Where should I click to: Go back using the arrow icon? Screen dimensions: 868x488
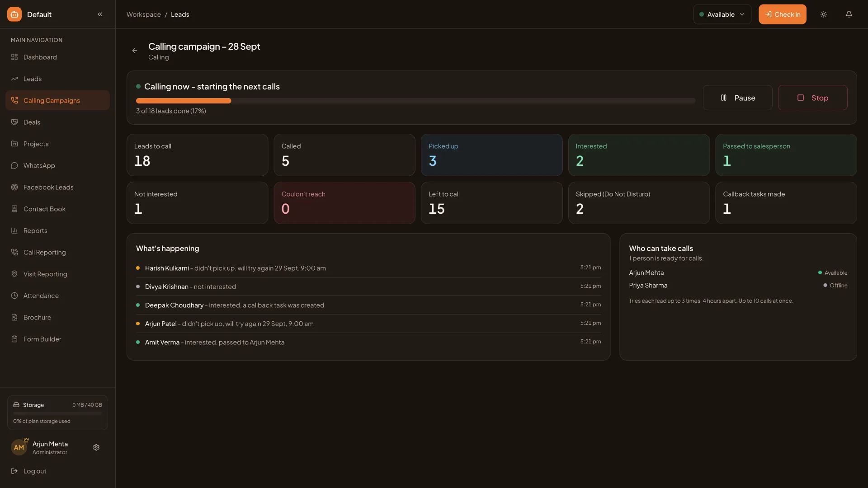point(135,51)
